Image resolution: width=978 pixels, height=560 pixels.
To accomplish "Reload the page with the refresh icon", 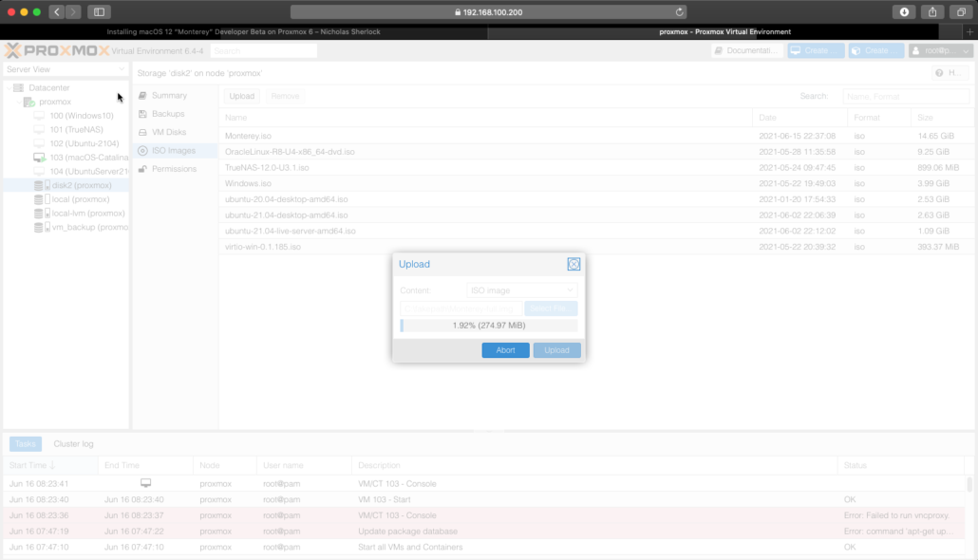I will coord(679,12).
